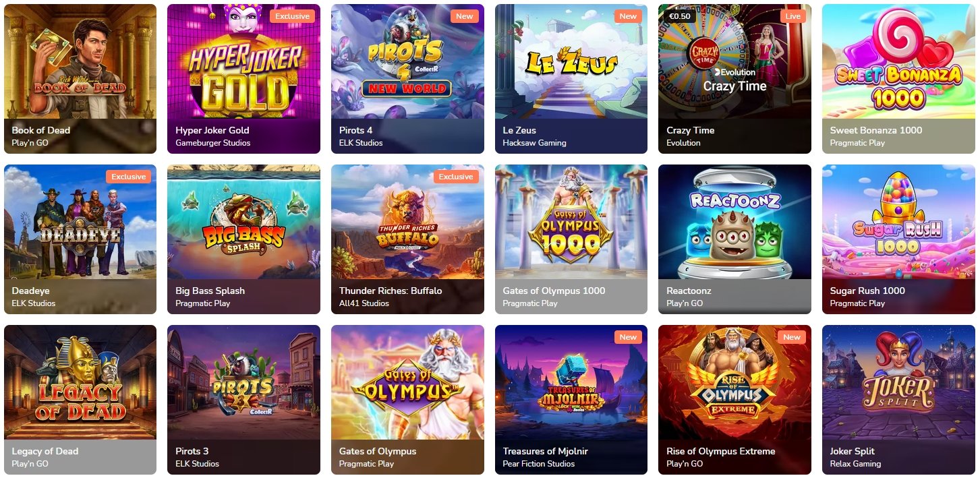Open the Deadeye game tile
This screenshot has width=980, height=478.
pos(80,239)
